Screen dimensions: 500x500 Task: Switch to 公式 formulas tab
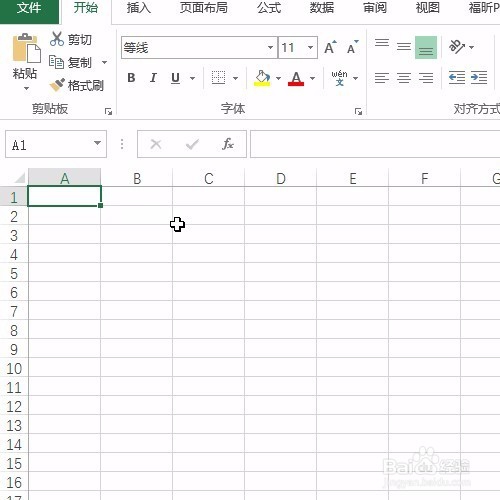[x=269, y=8]
